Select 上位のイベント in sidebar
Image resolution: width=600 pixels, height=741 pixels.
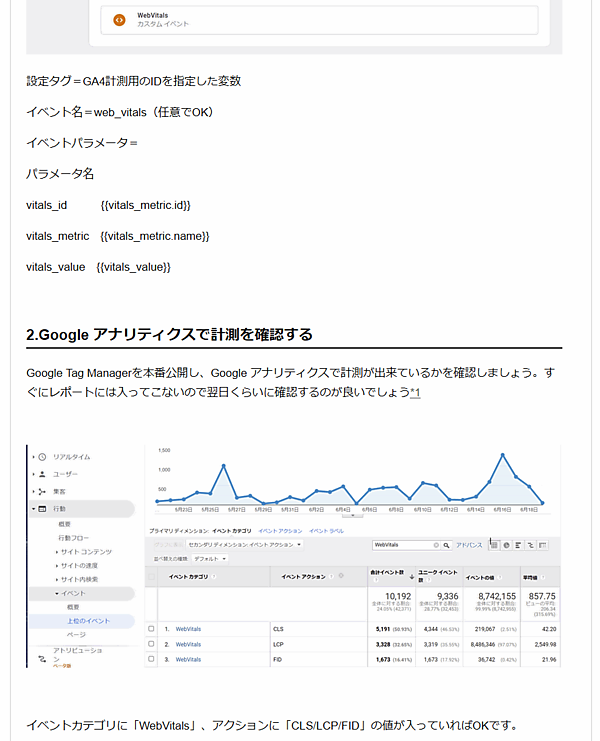88,621
